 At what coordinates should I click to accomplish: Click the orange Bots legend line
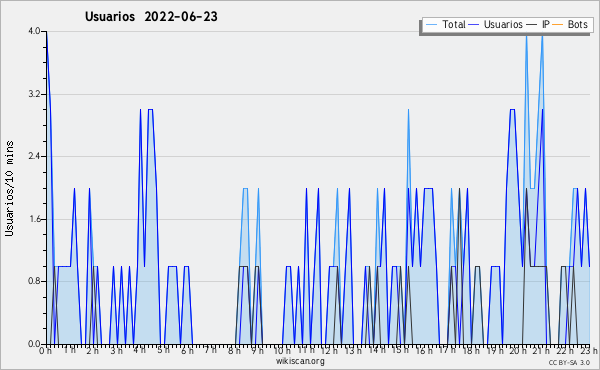[558, 25]
